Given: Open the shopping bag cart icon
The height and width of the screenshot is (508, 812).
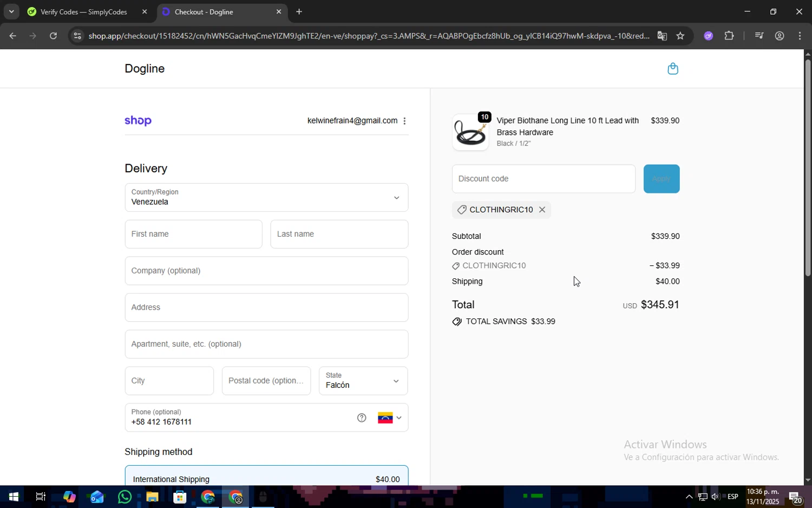Looking at the screenshot, I should click(673, 69).
